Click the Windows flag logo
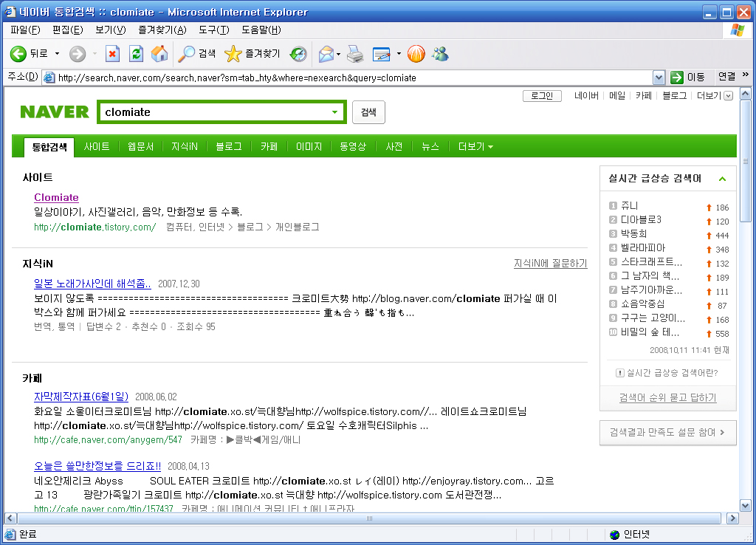This screenshot has width=756, height=545. (x=738, y=30)
